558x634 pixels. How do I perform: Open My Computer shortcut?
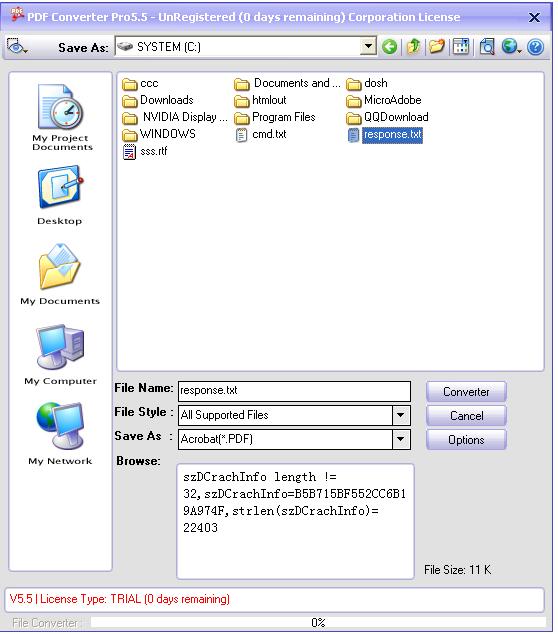pos(60,355)
